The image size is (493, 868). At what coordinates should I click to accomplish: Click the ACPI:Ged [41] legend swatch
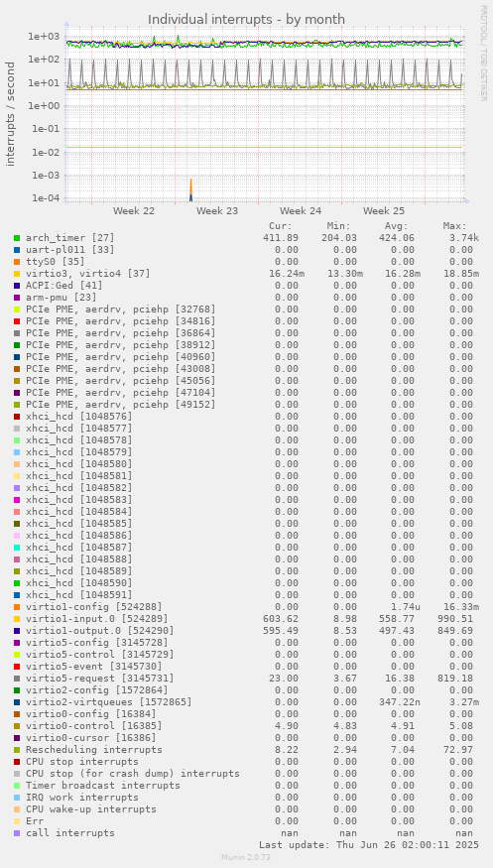point(17,286)
